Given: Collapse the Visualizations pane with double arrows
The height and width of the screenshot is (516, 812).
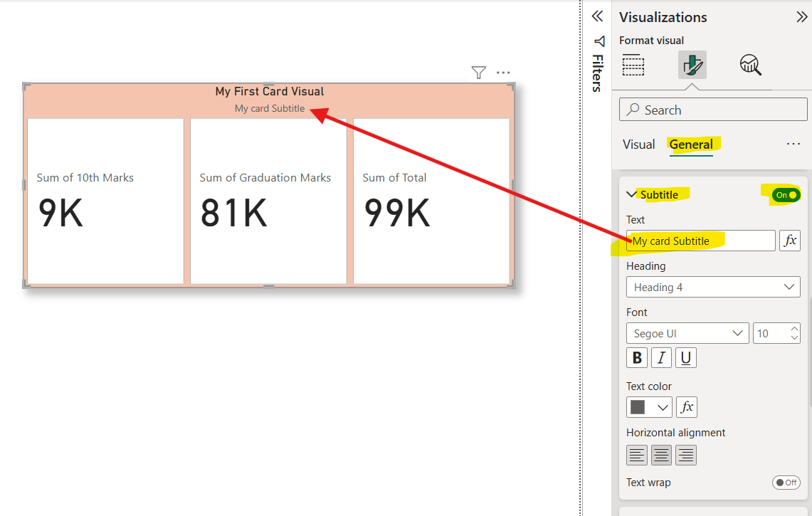Looking at the screenshot, I should click(x=801, y=16).
